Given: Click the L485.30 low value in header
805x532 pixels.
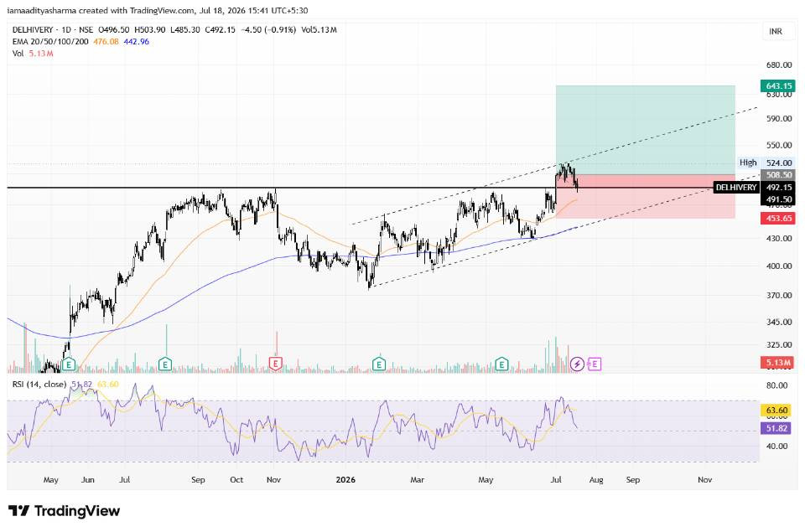Looking at the screenshot, I should point(185,30).
